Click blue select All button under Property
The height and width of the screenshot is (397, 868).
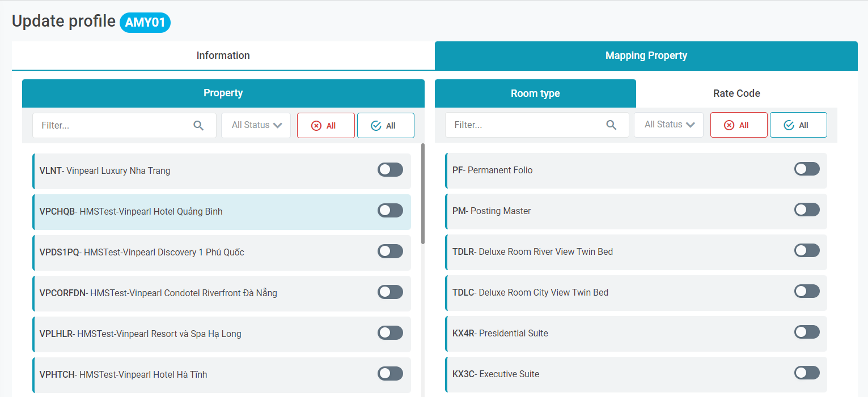[386, 126]
